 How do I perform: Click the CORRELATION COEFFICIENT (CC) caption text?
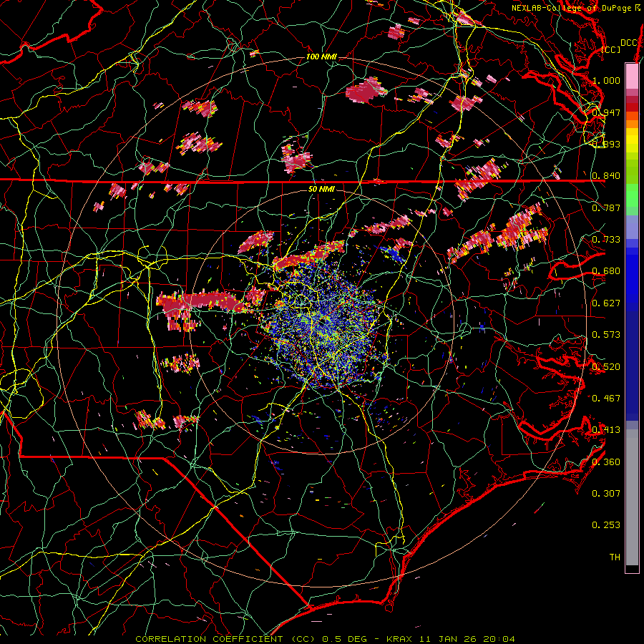[225, 639]
